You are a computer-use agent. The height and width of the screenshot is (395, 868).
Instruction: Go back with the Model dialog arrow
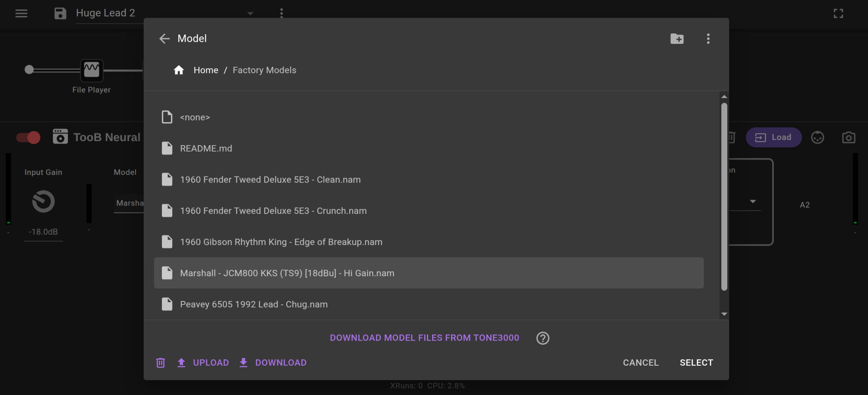point(164,39)
